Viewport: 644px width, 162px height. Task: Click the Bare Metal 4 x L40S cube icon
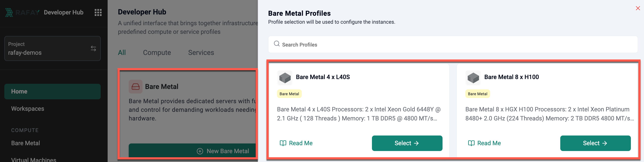point(285,78)
